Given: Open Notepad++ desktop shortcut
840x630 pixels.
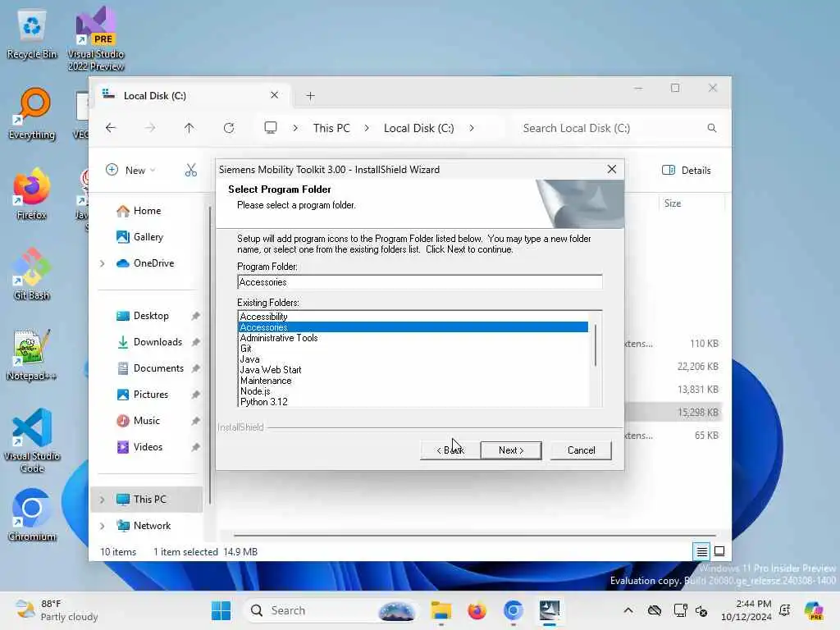Looking at the screenshot, I should 32,354.
